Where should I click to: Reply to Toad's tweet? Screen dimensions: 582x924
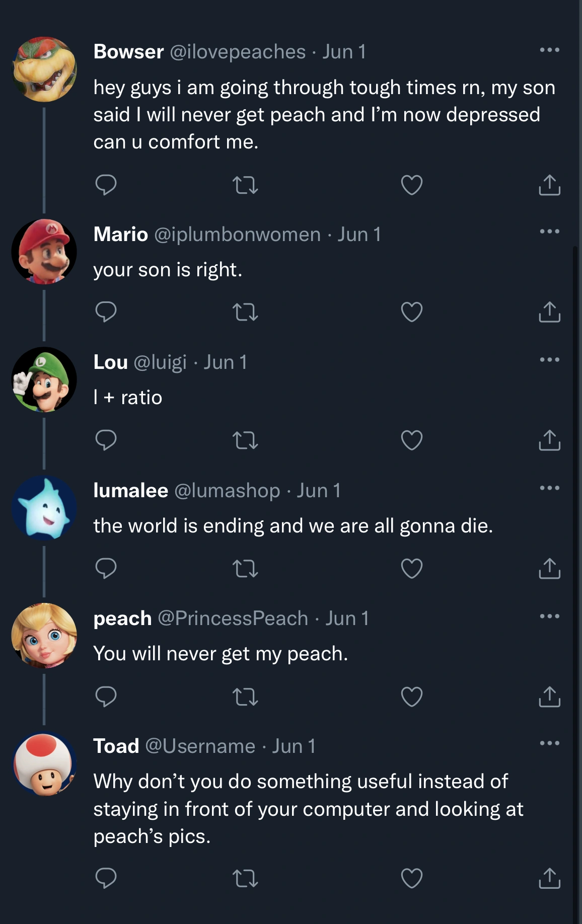106,879
